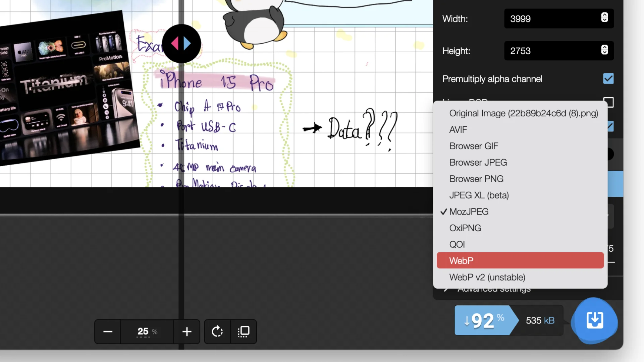Rotate the image with the rotate icon
Image resolution: width=644 pixels, height=362 pixels.
pos(217,331)
